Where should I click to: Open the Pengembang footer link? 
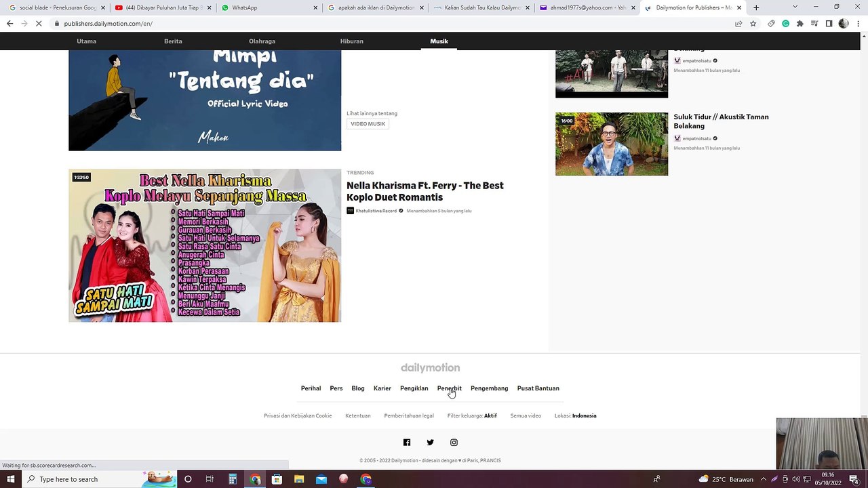pos(489,388)
